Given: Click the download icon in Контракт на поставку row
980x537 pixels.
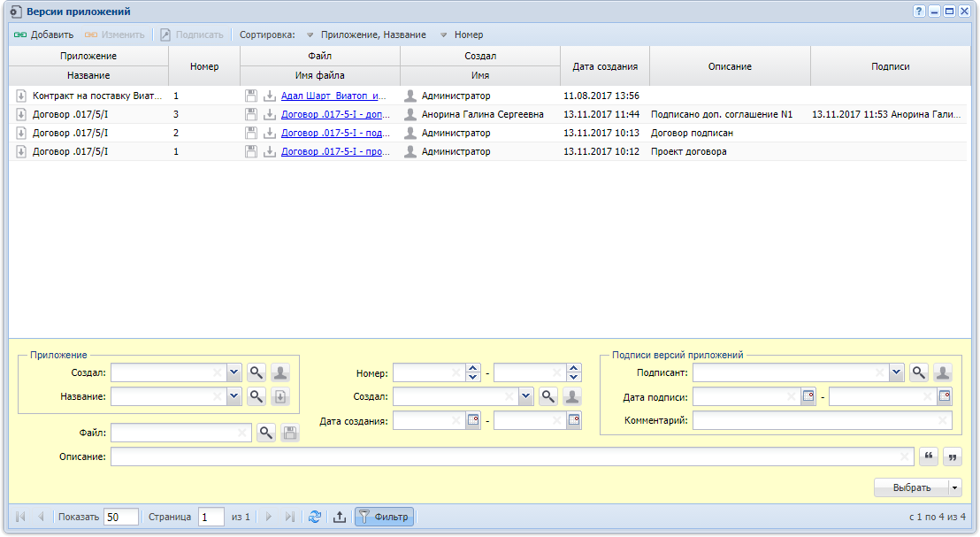Looking at the screenshot, I should click(270, 96).
